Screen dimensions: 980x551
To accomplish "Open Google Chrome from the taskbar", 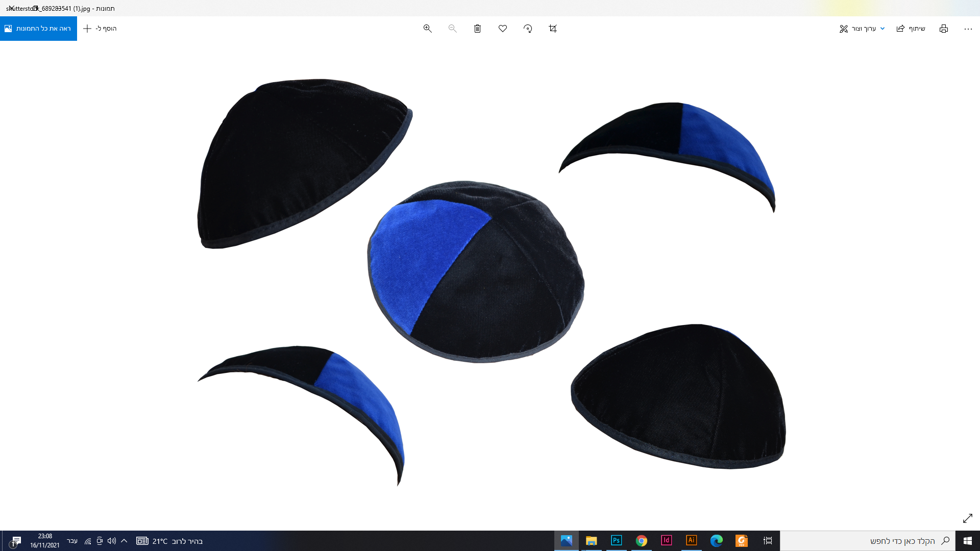I will tap(642, 541).
